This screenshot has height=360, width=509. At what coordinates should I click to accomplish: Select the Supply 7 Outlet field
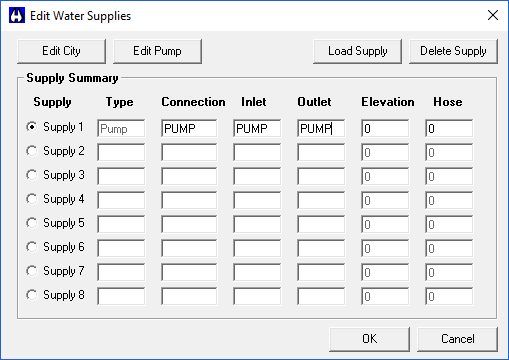point(321,272)
